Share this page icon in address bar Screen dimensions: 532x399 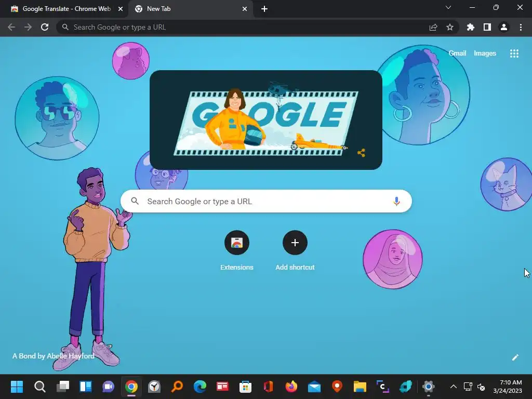(433, 27)
